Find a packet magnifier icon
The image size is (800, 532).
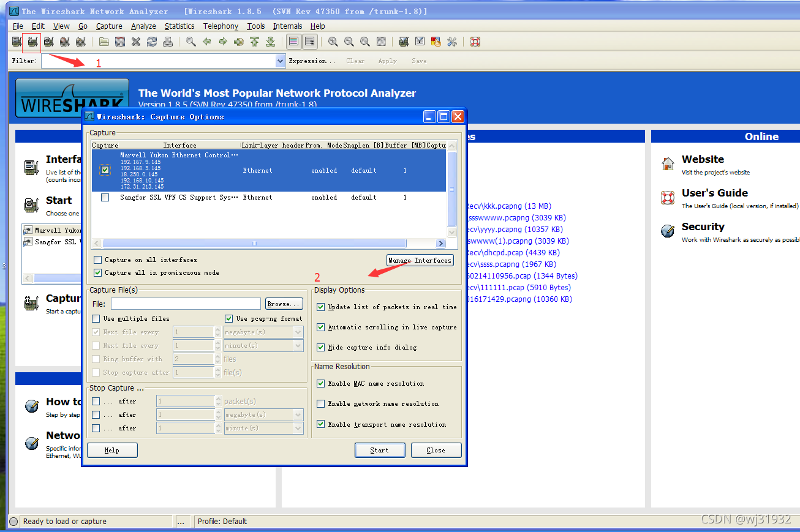point(191,42)
